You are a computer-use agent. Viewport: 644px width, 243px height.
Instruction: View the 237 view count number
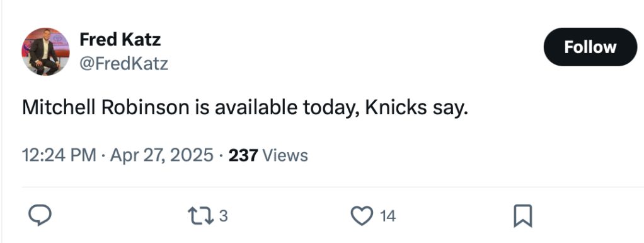pos(243,155)
